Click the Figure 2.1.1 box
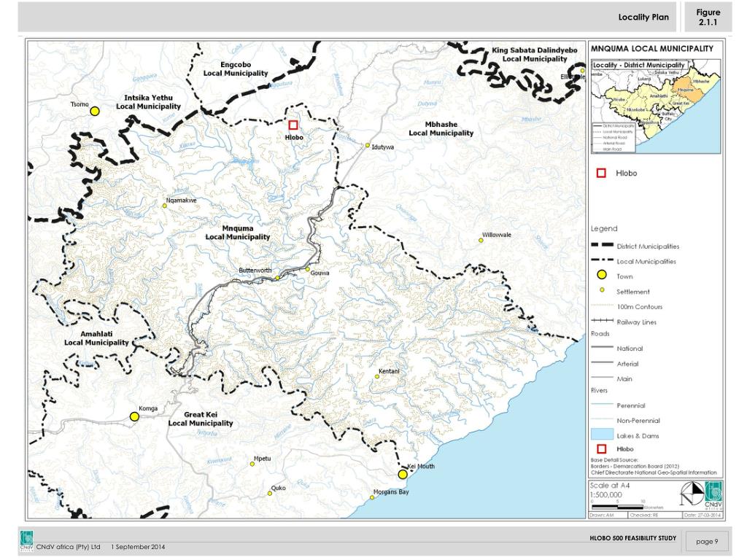This screenshot has height=560, width=747. [x=708, y=17]
